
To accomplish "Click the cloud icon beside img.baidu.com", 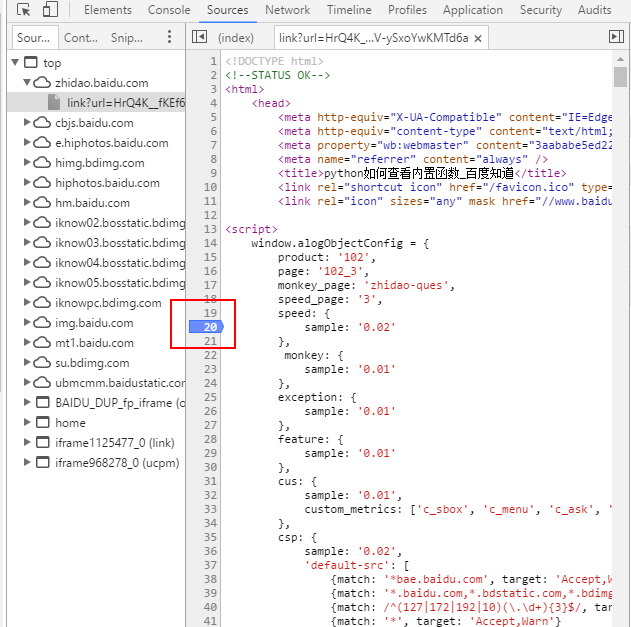I will point(42,323).
